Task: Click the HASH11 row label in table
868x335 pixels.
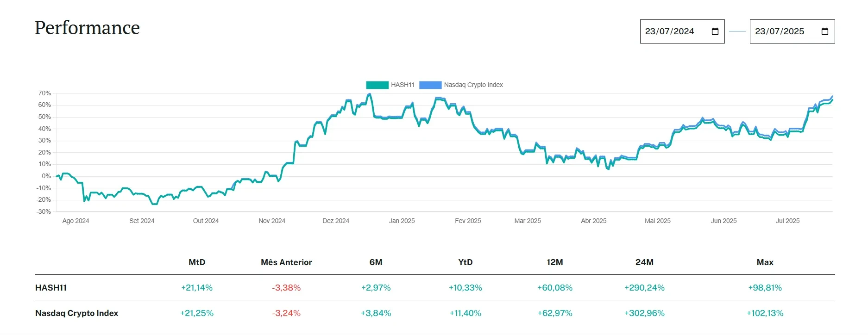Action: point(51,288)
